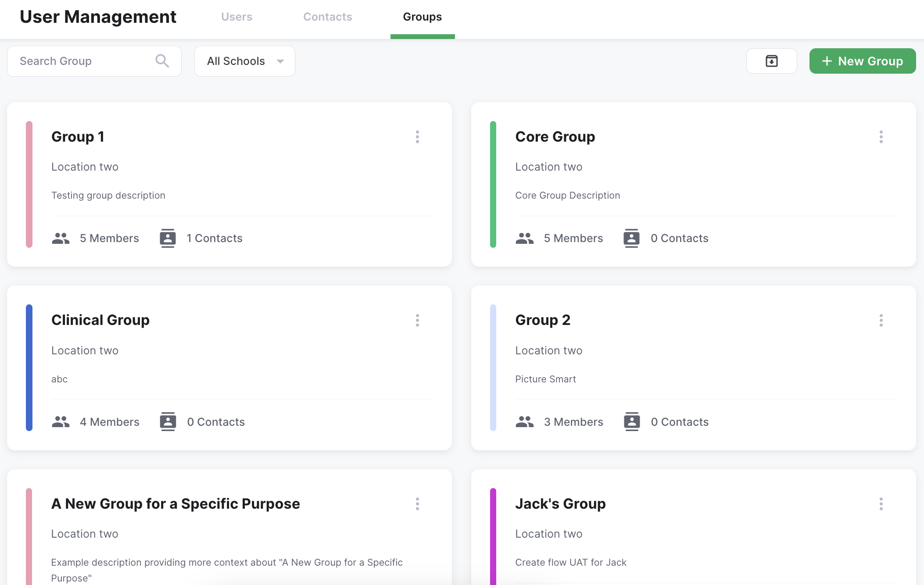924x585 pixels.
Task: Click 'Testing group description' text
Action: click(x=108, y=196)
